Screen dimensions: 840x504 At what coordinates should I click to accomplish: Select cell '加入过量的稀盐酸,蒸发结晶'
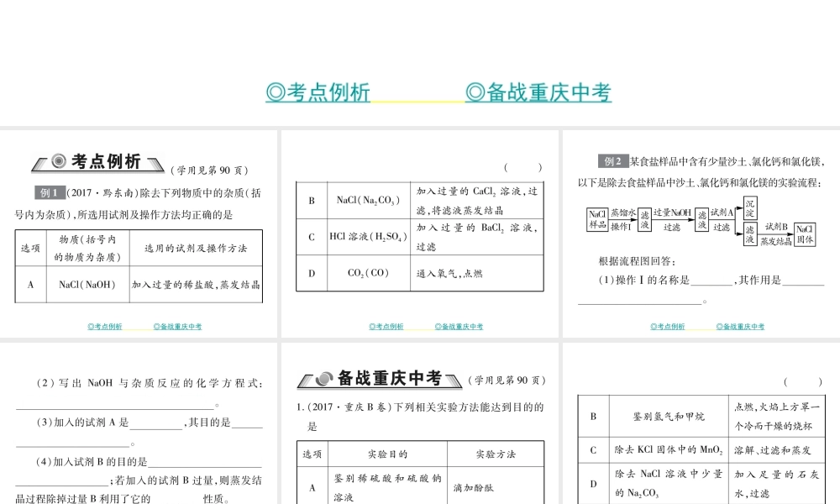196,285
